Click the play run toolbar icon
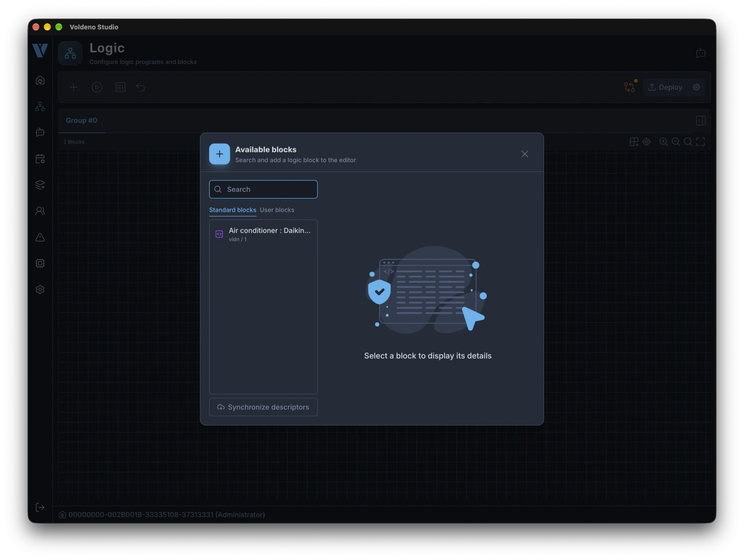 click(97, 87)
